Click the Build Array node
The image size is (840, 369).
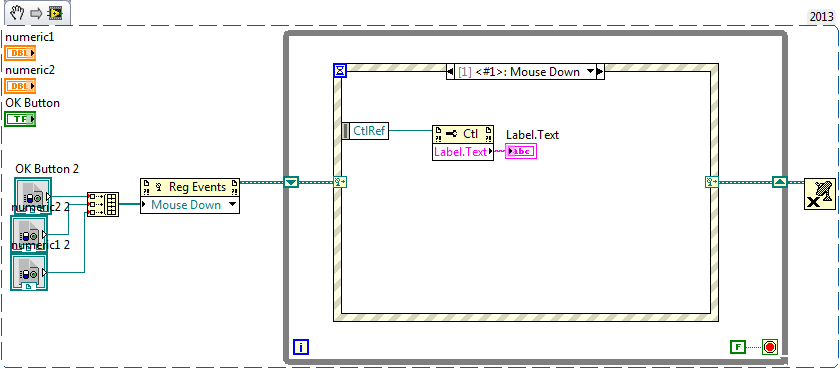click(x=102, y=205)
